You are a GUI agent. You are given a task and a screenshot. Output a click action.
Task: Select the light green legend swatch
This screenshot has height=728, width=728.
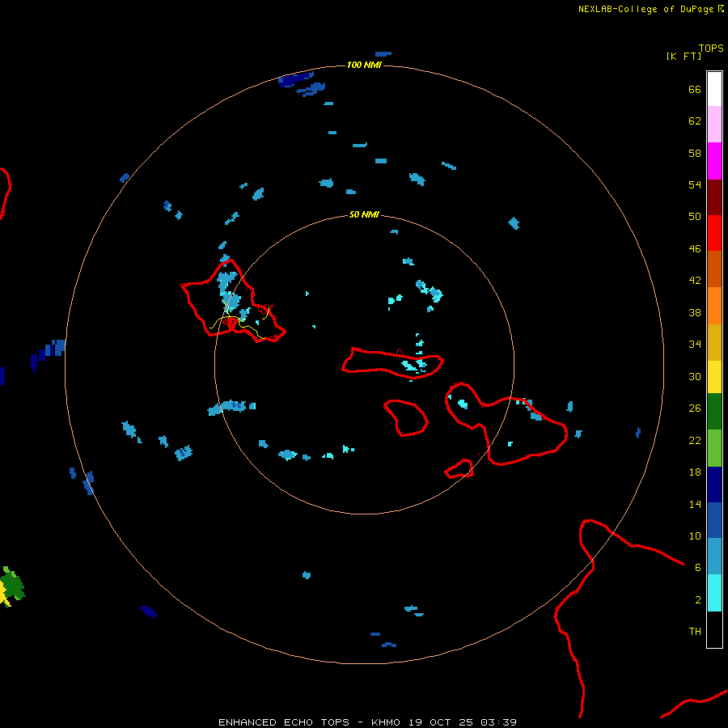pyautogui.click(x=714, y=448)
